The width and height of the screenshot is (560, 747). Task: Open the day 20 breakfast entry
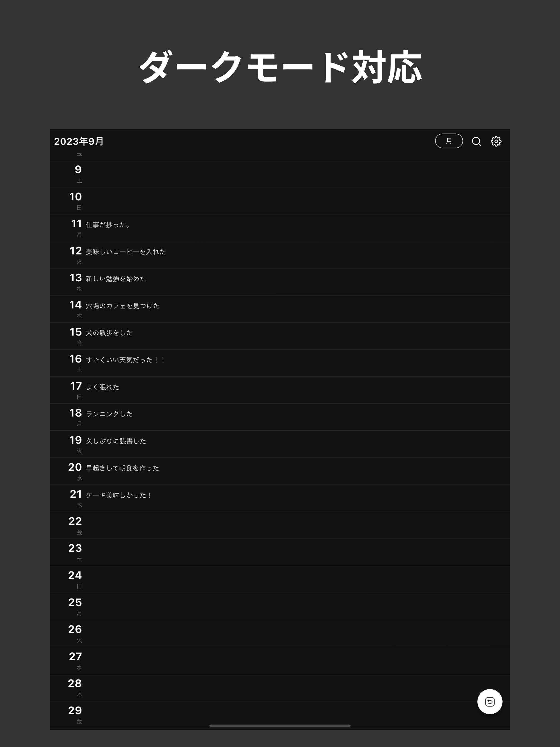[x=122, y=468]
